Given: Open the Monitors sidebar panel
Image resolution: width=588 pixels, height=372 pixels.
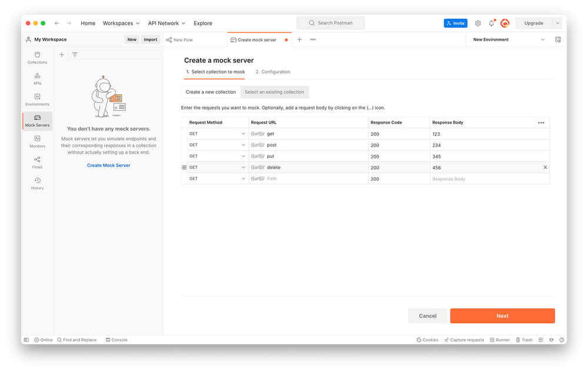Looking at the screenshot, I should 37,142.
